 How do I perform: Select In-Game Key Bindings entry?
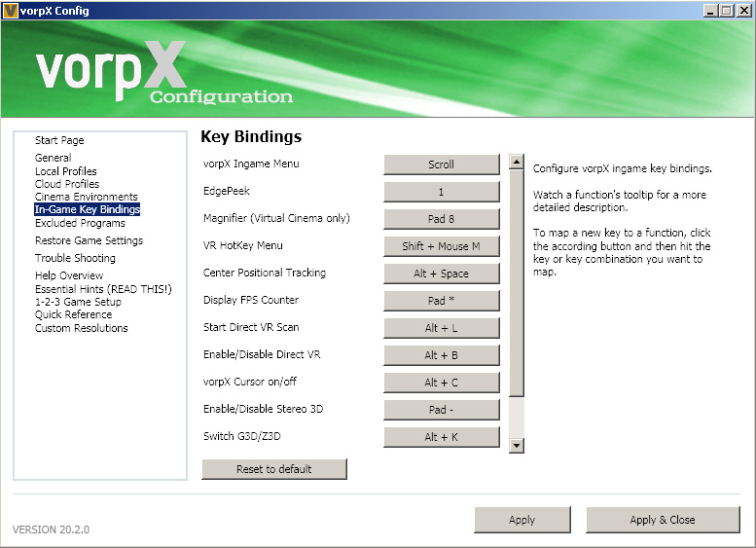point(88,209)
